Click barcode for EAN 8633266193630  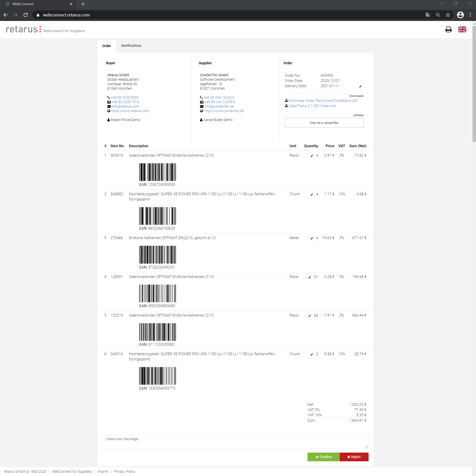(158, 216)
